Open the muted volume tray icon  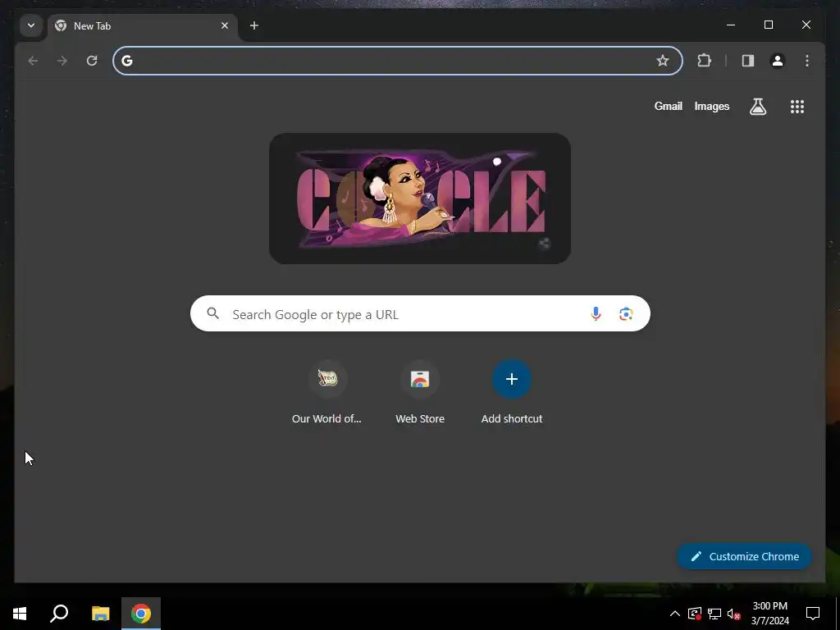point(734,614)
